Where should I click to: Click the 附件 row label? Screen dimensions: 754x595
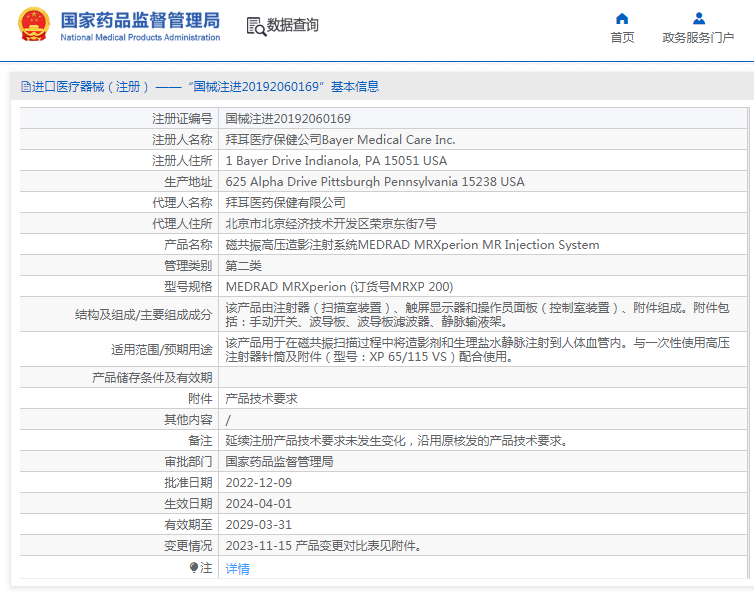tap(200, 398)
